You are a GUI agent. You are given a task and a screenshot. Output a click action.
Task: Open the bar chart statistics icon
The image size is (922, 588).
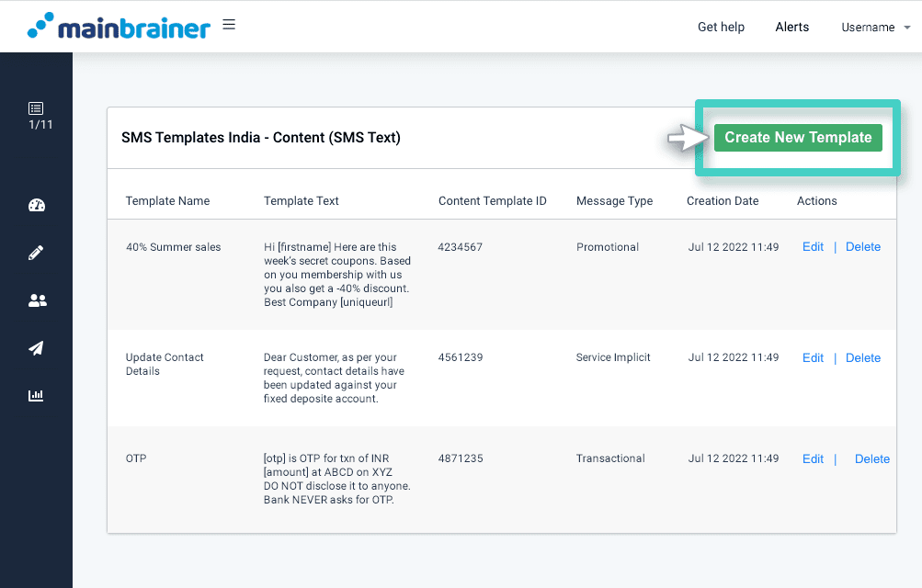pos(37,396)
